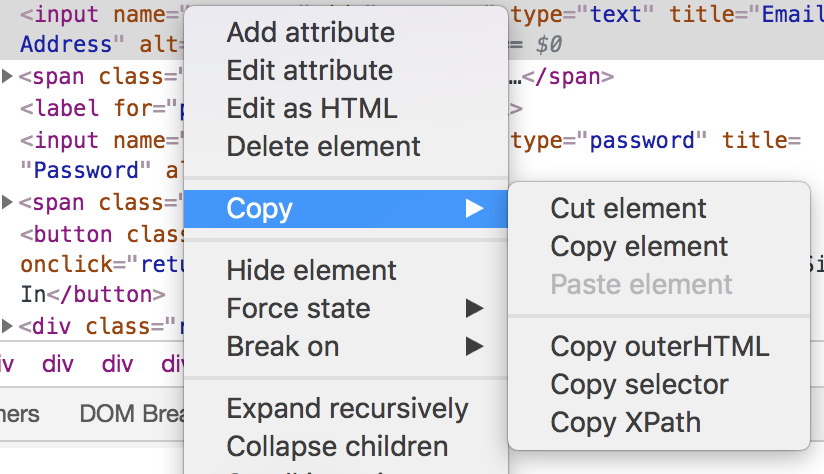Choose Copy outerHTML option
Screen dimensions: 824x474
point(659,347)
